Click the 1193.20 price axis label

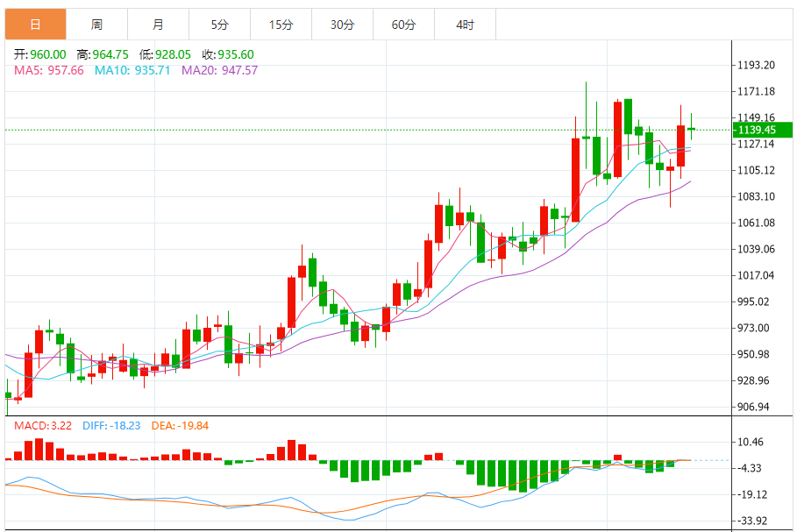coord(757,65)
